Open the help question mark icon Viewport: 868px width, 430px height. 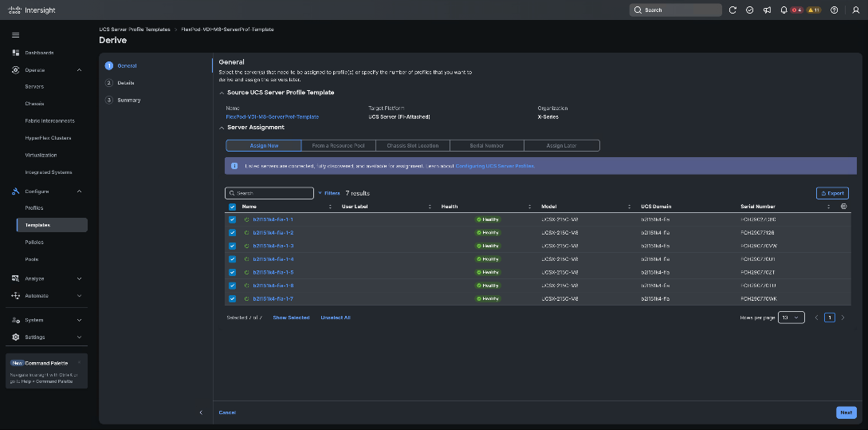coord(835,10)
